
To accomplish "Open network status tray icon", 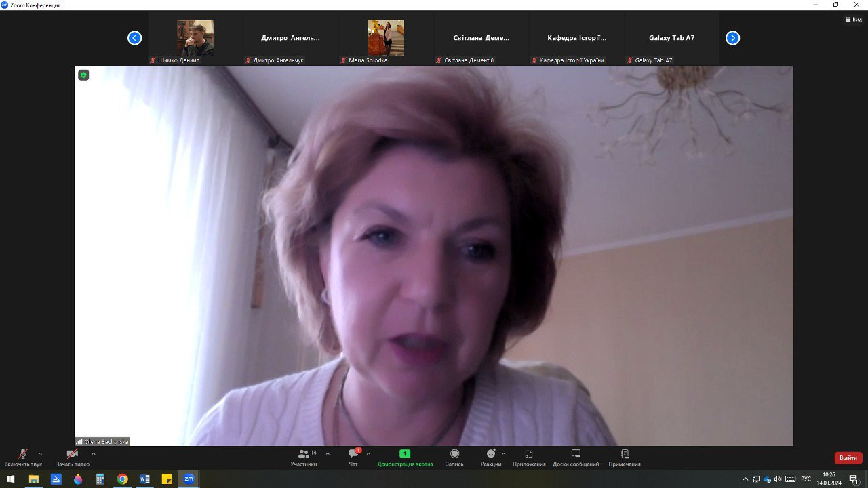I will coord(756,479).
